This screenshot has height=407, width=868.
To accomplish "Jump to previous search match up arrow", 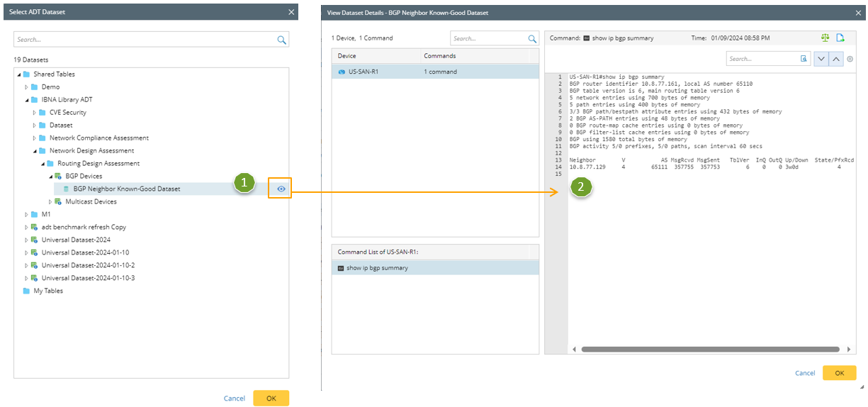I will click(835, 60).
